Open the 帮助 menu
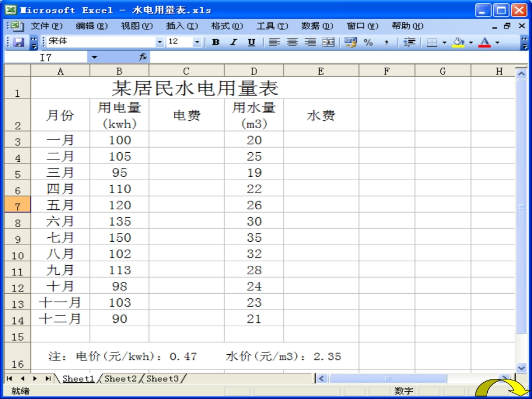The height and width of the screenshot is (399, 532). point(408,26)
